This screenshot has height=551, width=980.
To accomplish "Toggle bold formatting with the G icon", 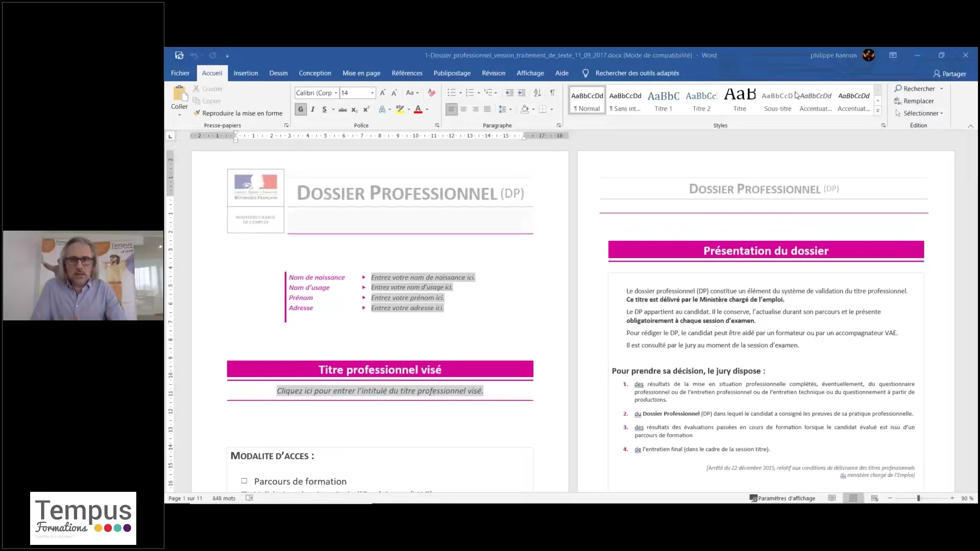I will [x=301, y=109].
